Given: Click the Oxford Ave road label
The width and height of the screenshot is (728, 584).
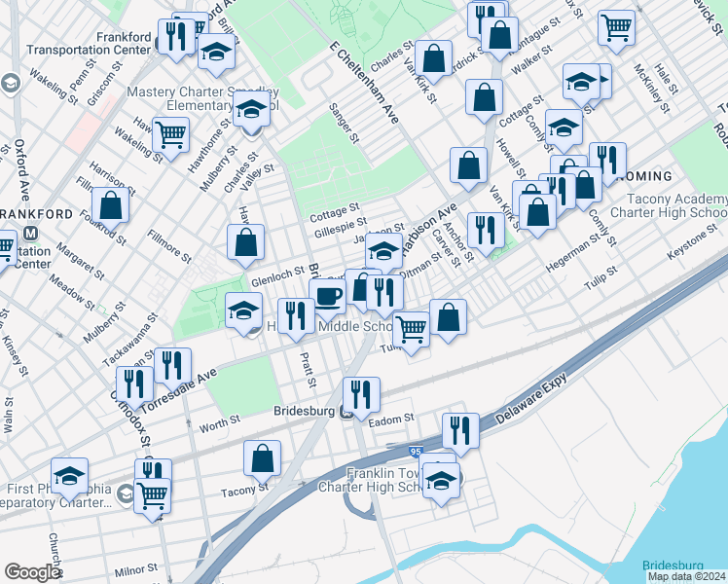Looking at the screenshot, I should [x=20, y=169].
